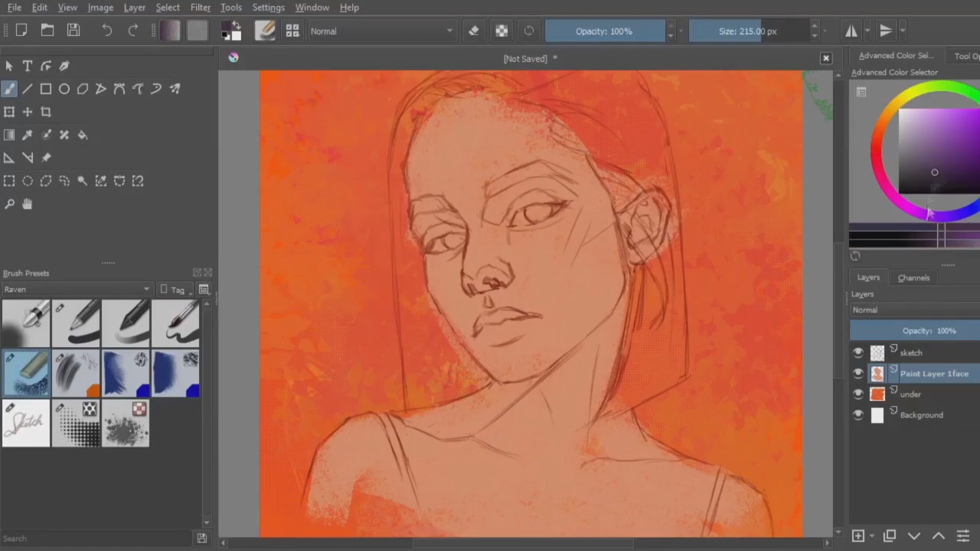Select the Freehand Brush tool
The width and height of the screenshot is (980, 551).
pyautogui.click(x=9, y=89)
